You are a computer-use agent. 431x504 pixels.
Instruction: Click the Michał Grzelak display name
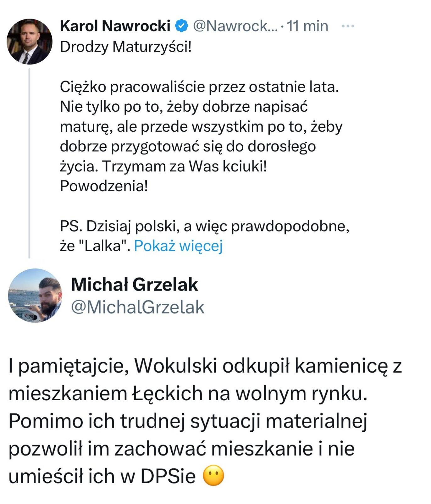(x=135, y=285)
